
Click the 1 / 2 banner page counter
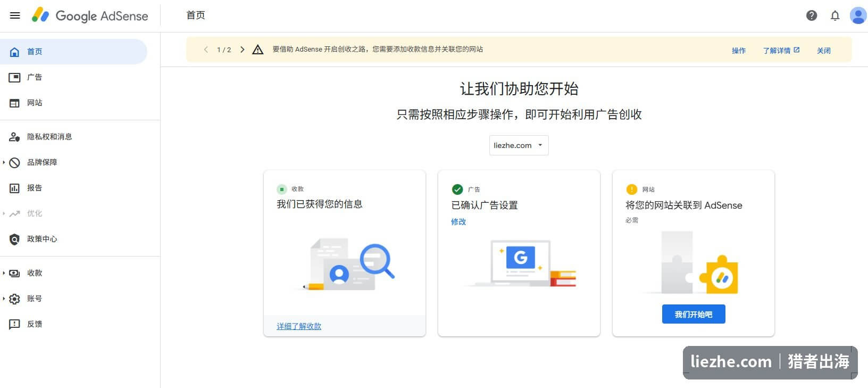tap(224, 49)
